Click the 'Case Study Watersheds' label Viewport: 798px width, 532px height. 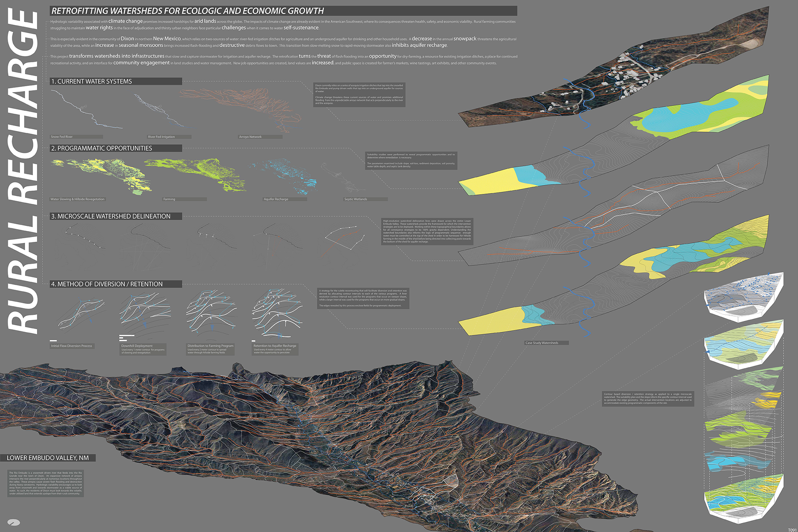541,343
